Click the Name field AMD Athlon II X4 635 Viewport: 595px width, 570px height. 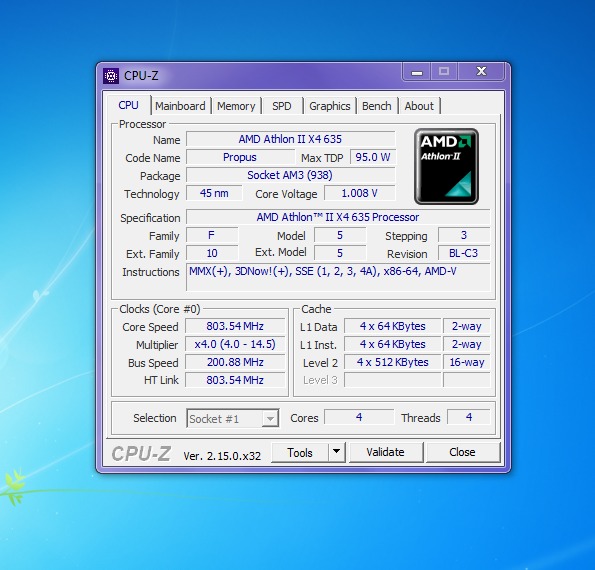(291, 139)
